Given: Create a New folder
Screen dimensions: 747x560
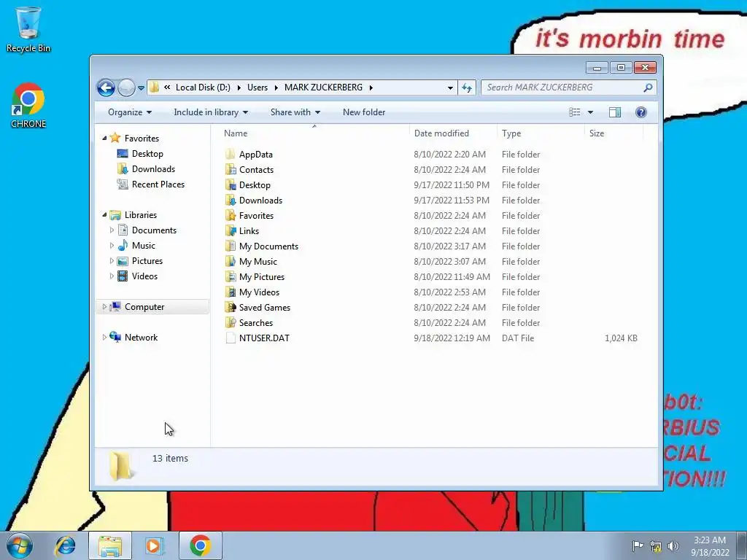Looking at the screenshot, I should point(364,112).
